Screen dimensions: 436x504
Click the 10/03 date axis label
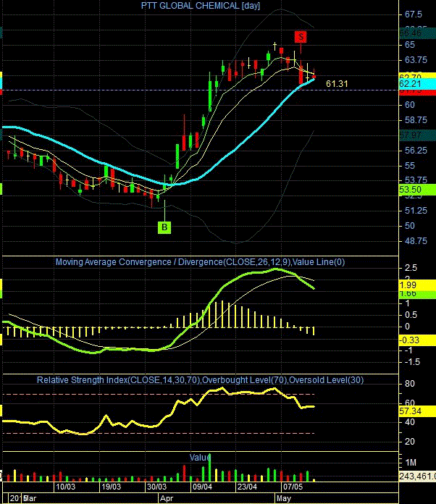point(66,487)
